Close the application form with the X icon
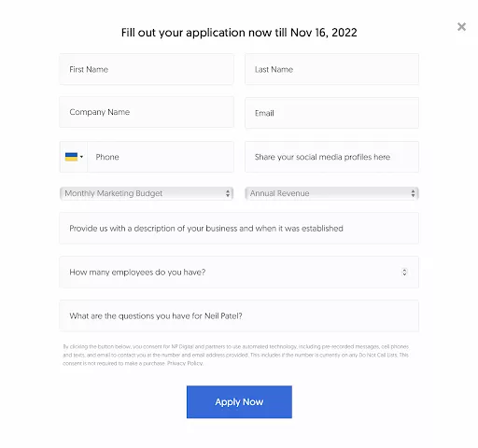Screen dimensions: 478x448 [x=461, y=27]
